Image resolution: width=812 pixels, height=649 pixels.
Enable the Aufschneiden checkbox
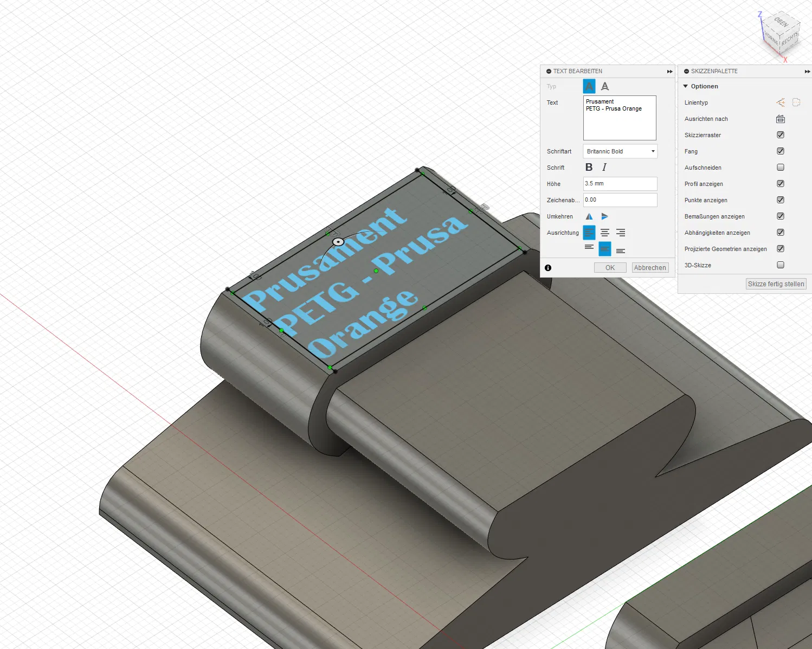click(x=781, y=168)
